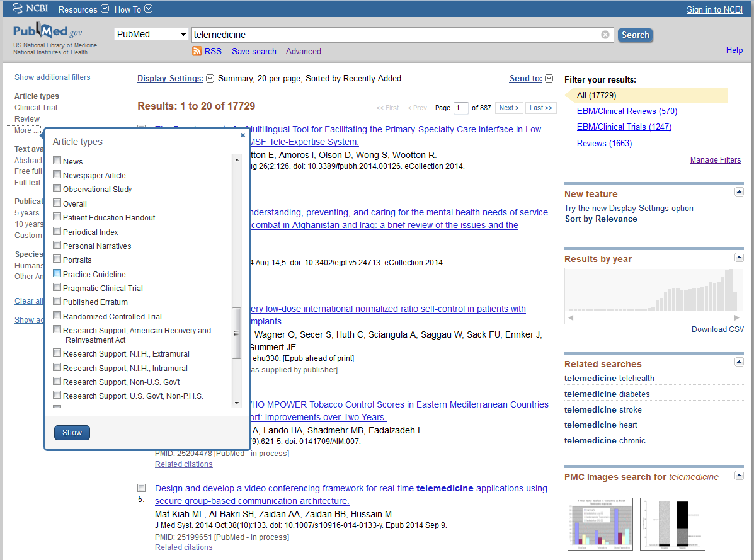
Task: Enable Randomized Controlled Trial filter
Action: (57, 316)
